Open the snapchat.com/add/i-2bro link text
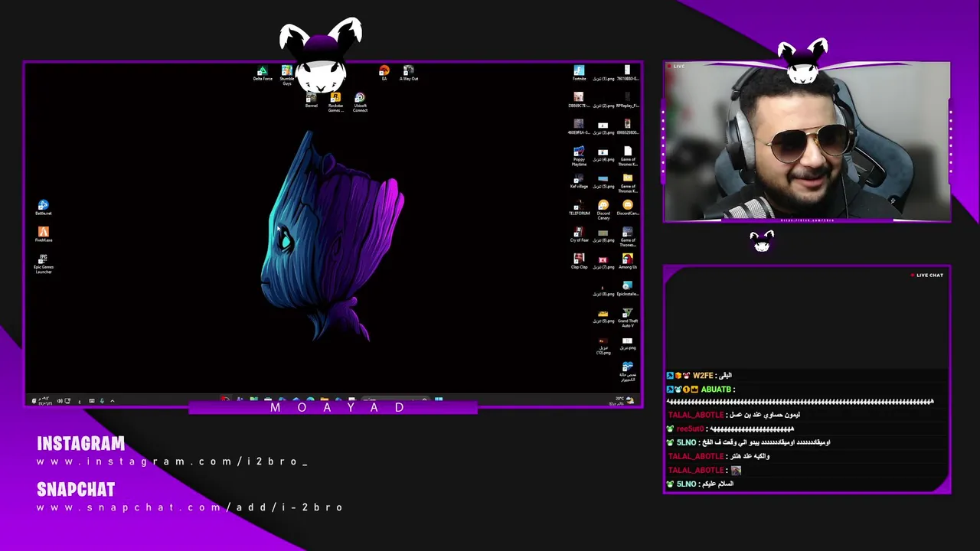Image resolution: width=980 pixels, height=551 pixels. click(x=190, y=507)
